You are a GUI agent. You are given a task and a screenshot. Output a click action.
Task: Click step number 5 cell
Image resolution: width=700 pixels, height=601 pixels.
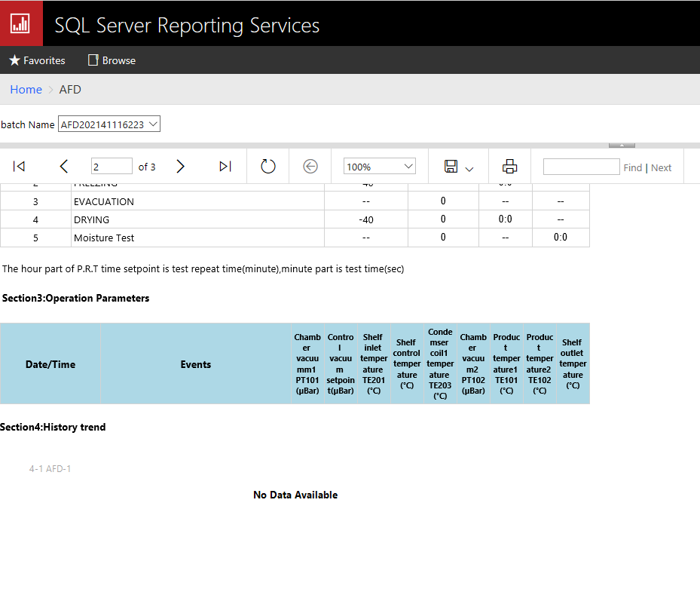click(x=35, y=238)
